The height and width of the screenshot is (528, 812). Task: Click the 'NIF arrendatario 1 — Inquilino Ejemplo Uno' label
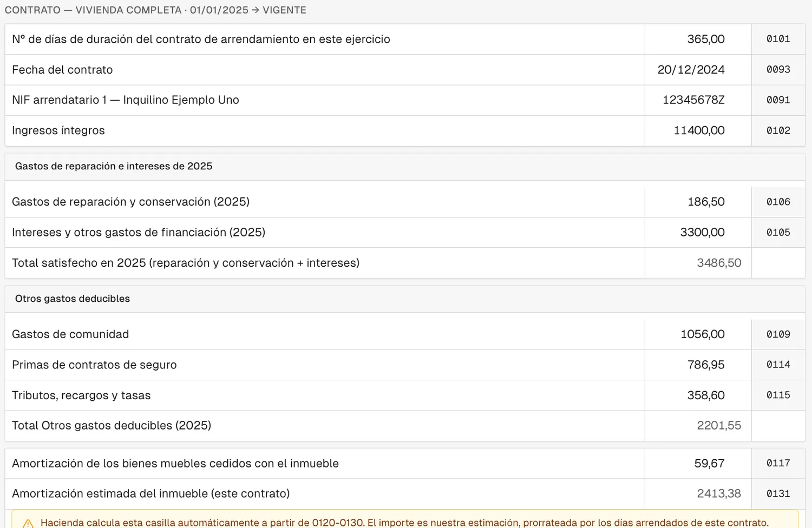click(126, 100)
